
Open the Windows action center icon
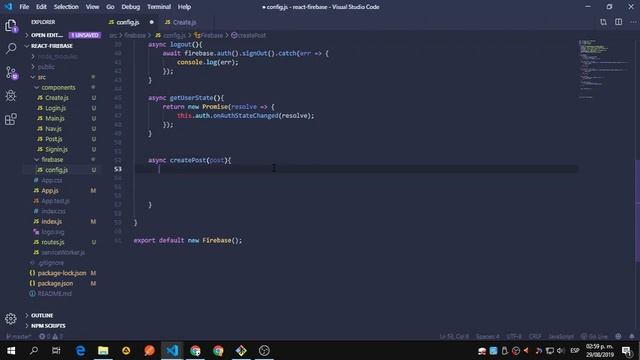click(627, 351)
